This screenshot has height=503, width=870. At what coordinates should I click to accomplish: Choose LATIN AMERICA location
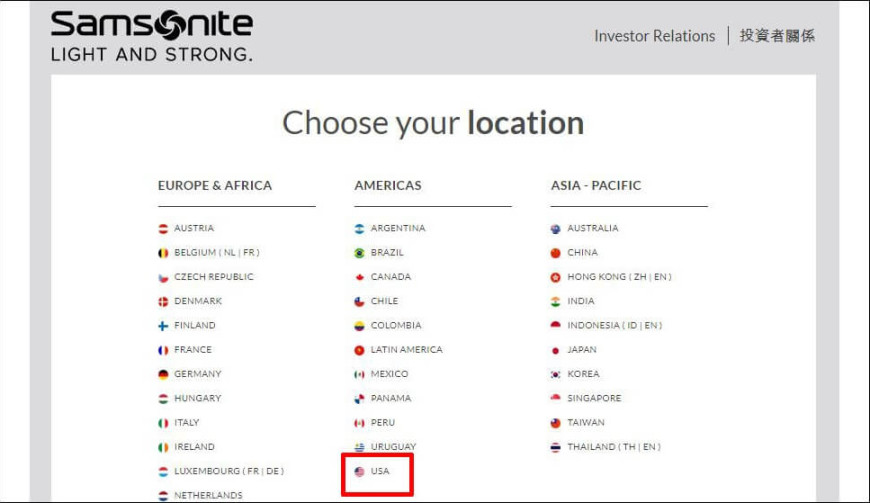[407, 349]
